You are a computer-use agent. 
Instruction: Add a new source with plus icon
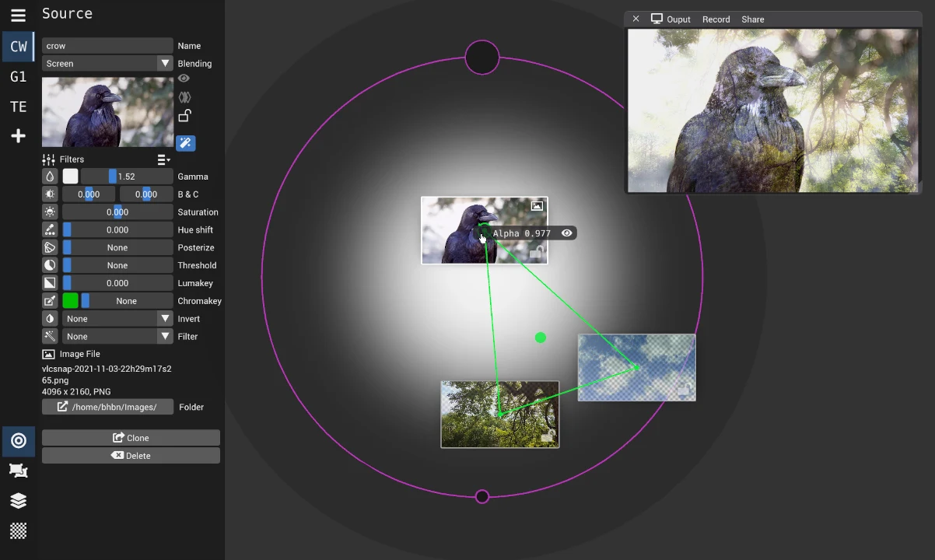[x=18, y=136]
